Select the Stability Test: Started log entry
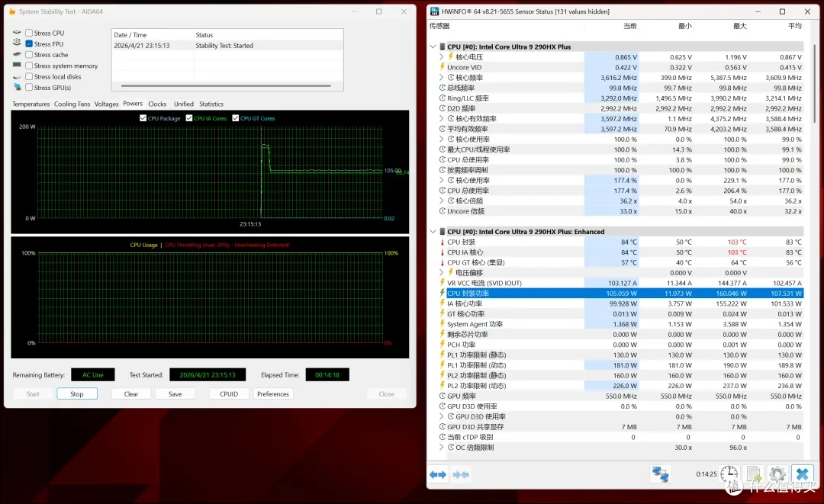Screen dimensions: 824x504 coord(227,46)
